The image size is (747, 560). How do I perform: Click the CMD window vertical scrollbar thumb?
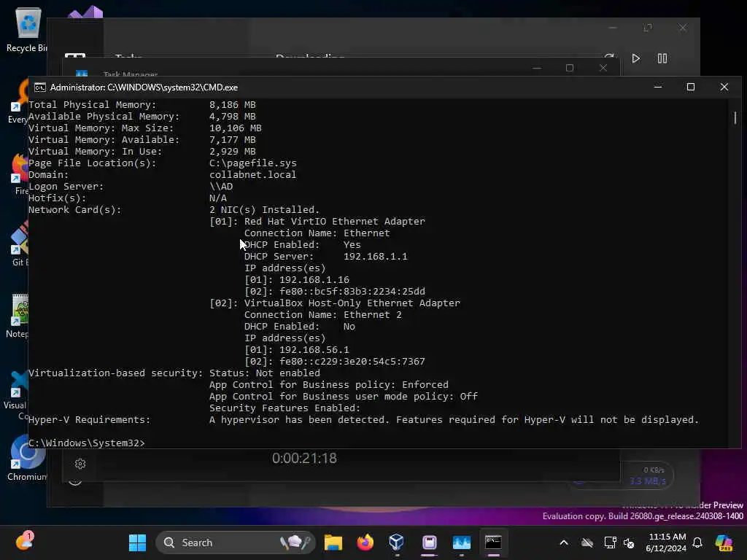click(735, 117)
